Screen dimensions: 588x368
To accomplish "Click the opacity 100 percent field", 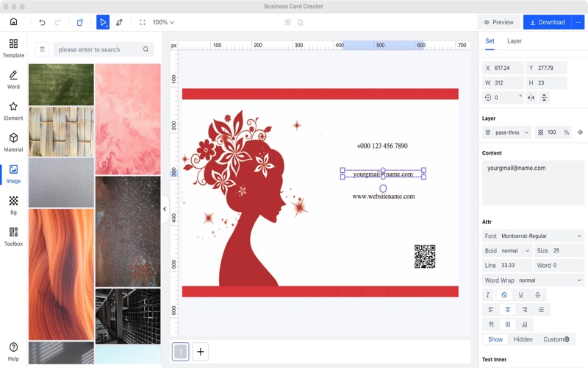I will click(x=553, y=132).
